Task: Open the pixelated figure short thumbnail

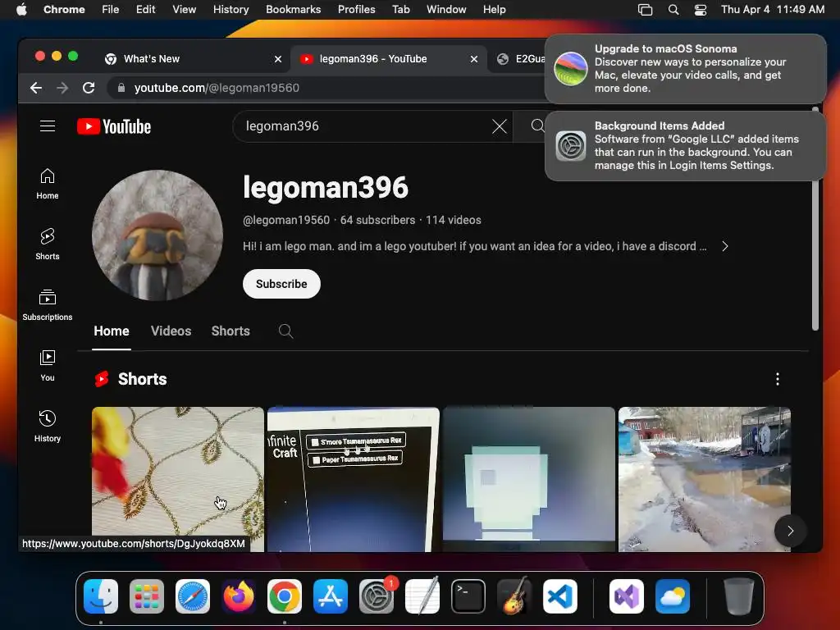Action: coord(529,479)
